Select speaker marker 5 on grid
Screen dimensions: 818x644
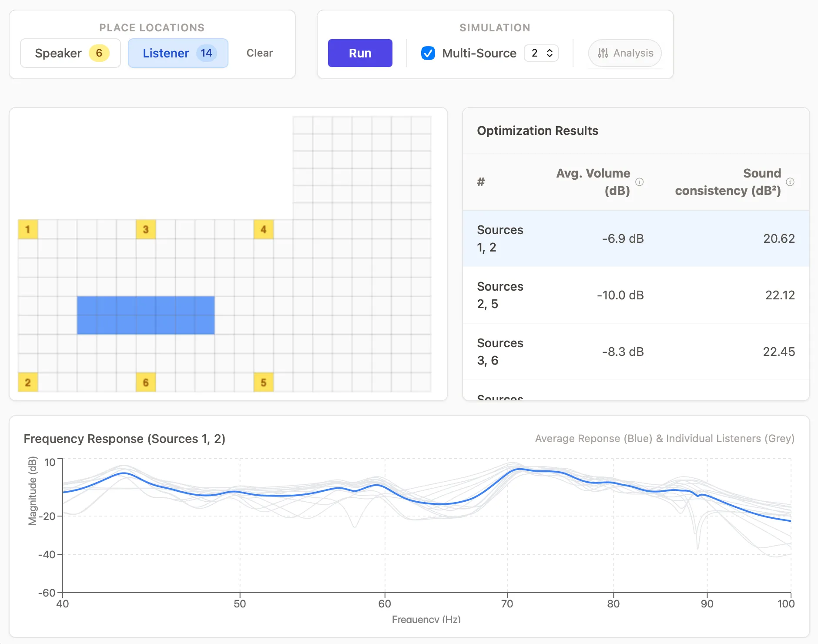point(263,382)
